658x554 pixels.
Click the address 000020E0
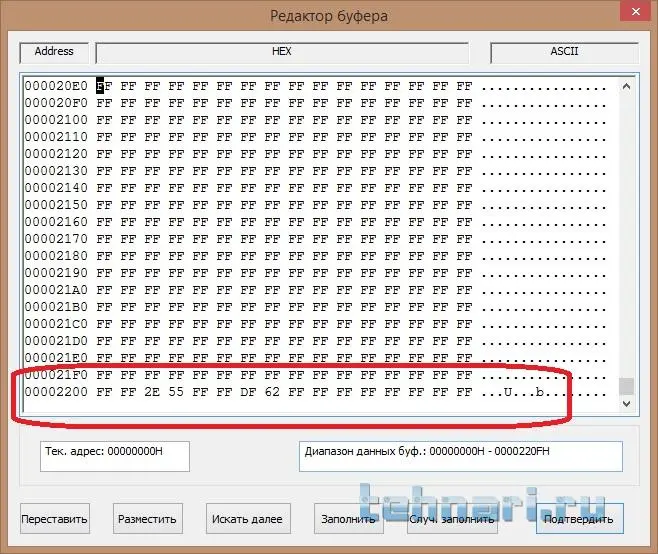tap(56, 86)
